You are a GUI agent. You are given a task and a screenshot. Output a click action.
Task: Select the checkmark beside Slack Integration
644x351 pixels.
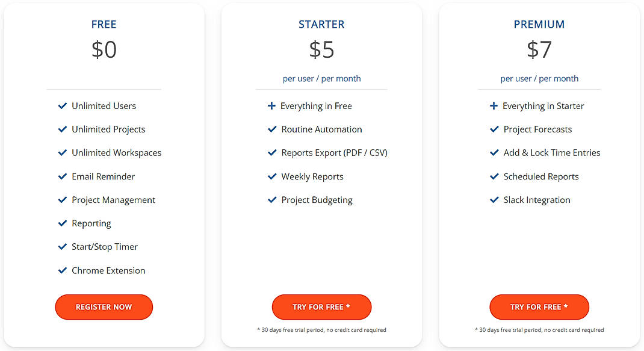(x=494, y=199)
